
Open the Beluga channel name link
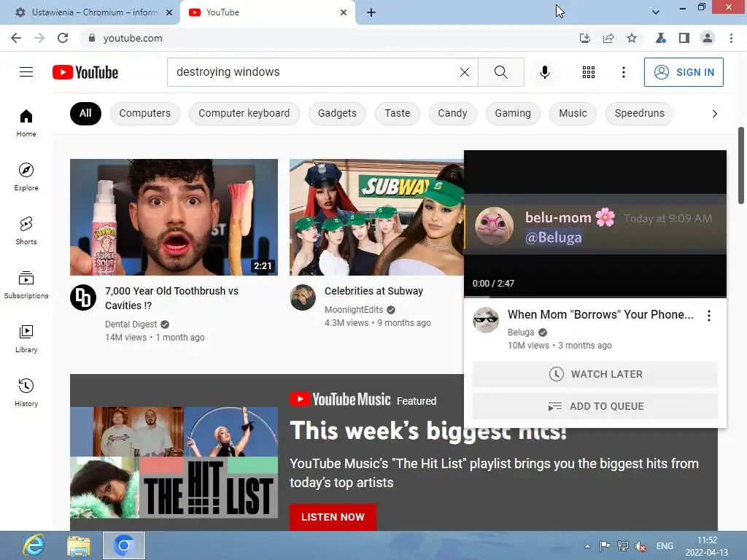[x=521, y=332]
